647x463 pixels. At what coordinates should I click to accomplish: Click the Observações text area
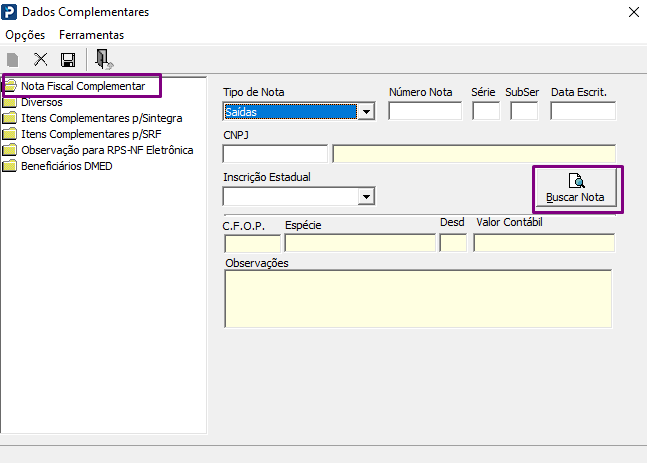tap(418, 299)
